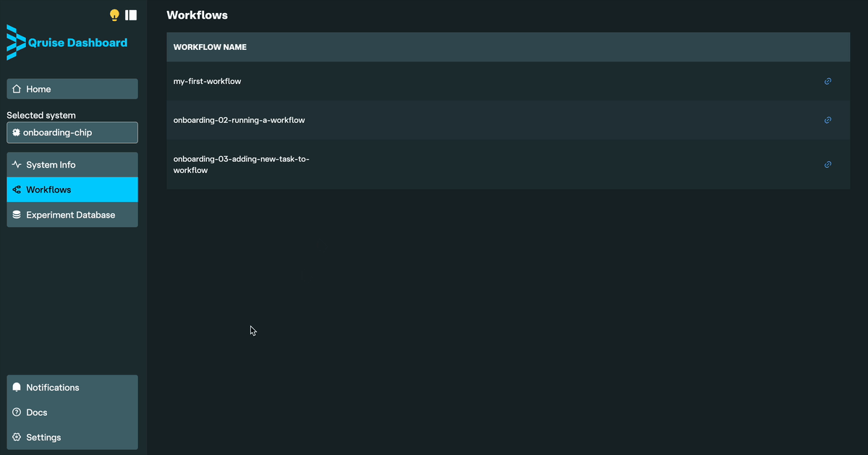Open the onboarding-03-adding-new-task-to-workflow row
Image resolution: width=868 pixels, height=455 pixels.
[242, 165]
